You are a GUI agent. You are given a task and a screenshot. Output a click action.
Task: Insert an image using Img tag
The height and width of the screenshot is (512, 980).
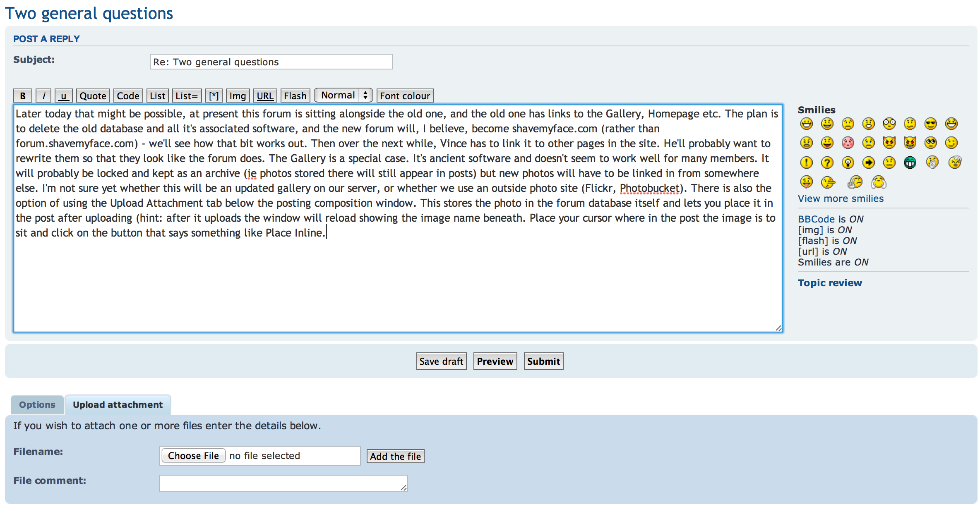click(237, 95)
